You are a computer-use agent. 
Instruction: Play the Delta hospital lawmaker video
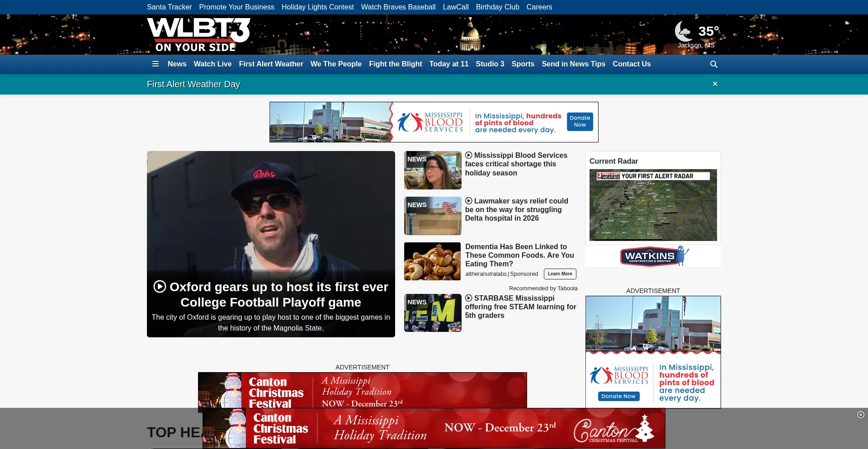[x=468, y=201]
